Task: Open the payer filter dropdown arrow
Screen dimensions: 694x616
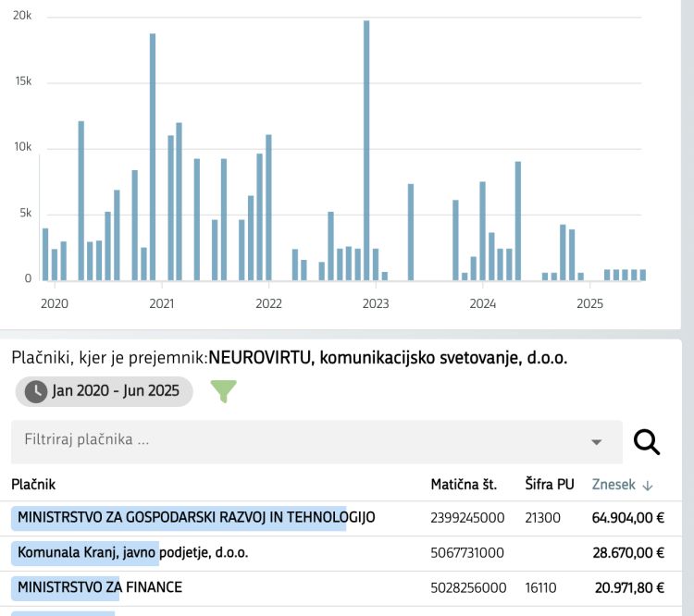Action: 596,442
